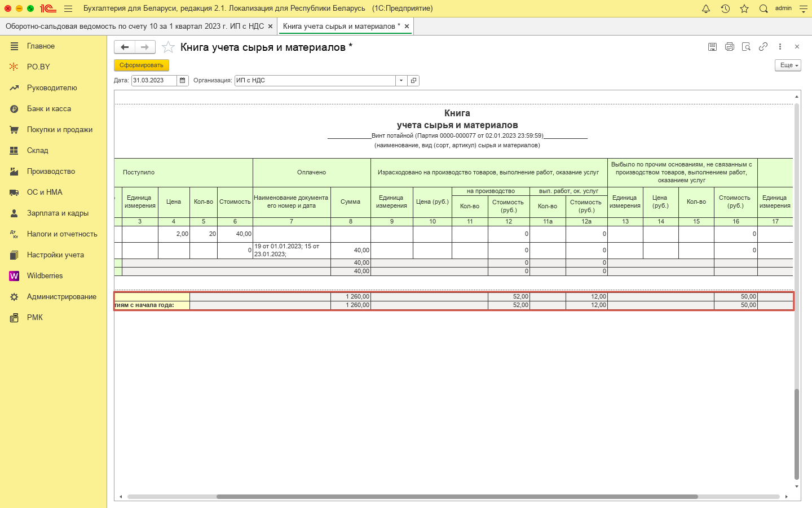Print the report with printer icon
The image size is (812, 508).
click(729, 47)
